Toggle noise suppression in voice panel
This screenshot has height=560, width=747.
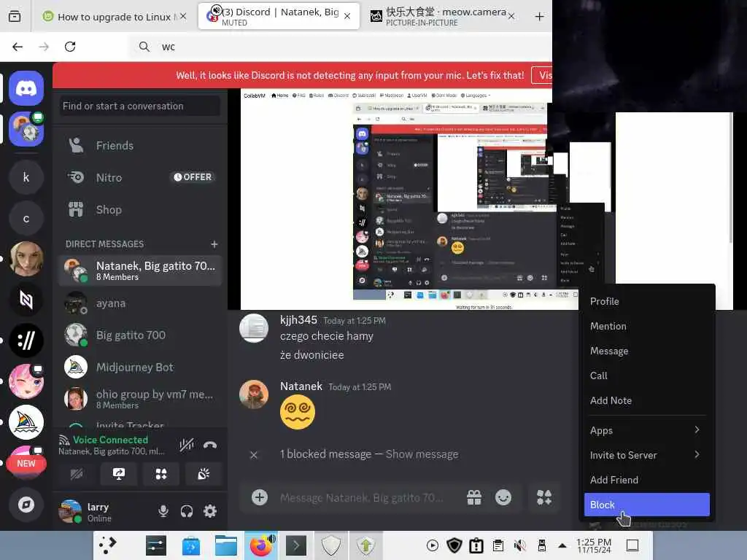coord(186,446)
